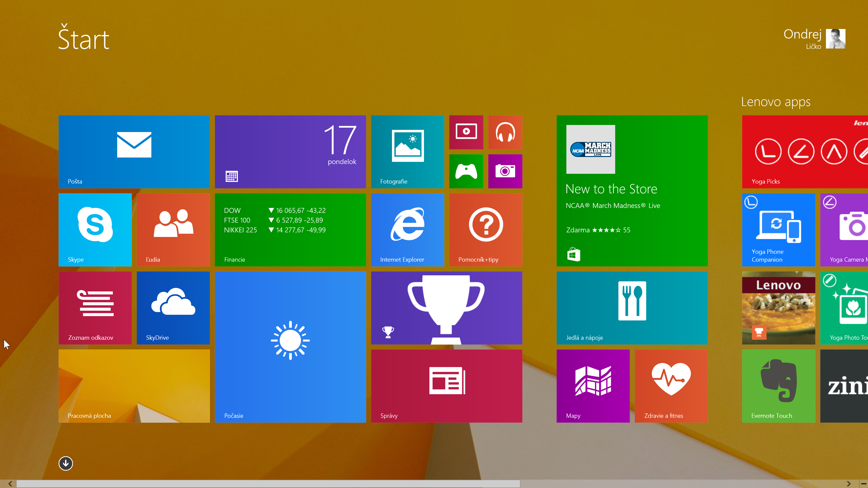Screen dimensions: 868x488
Task: Open the Pomocník+tipy help tile
Action: 486,230
